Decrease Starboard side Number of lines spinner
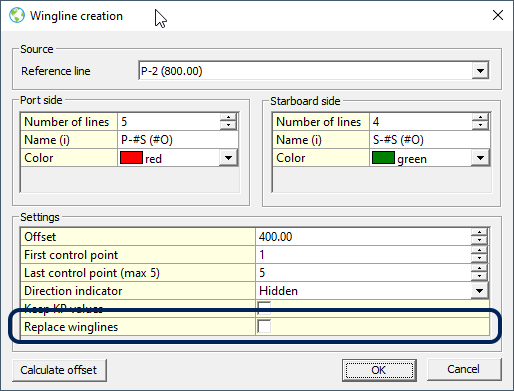 coord(480,125)
